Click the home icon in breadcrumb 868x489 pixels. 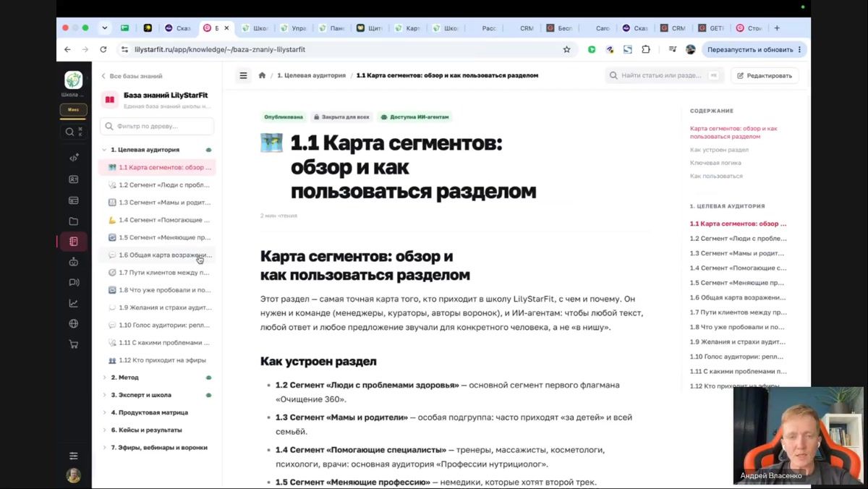[262, 75]
